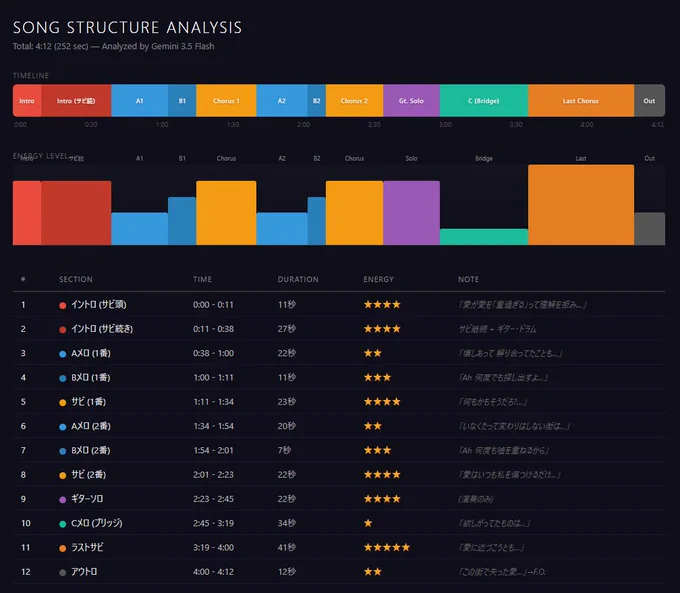Click the time range 1:11 - 1:34
This screenshot has width=680, height=593.
[x=213, y=402]
